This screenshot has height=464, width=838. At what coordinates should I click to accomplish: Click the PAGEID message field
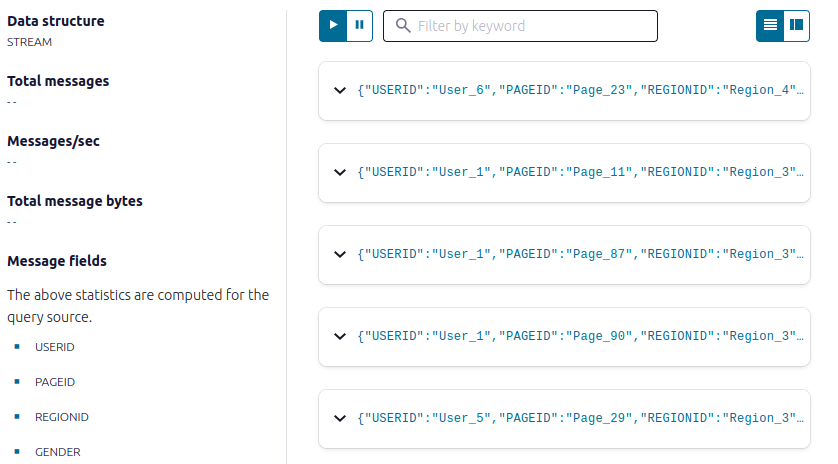tap(55, 382)
